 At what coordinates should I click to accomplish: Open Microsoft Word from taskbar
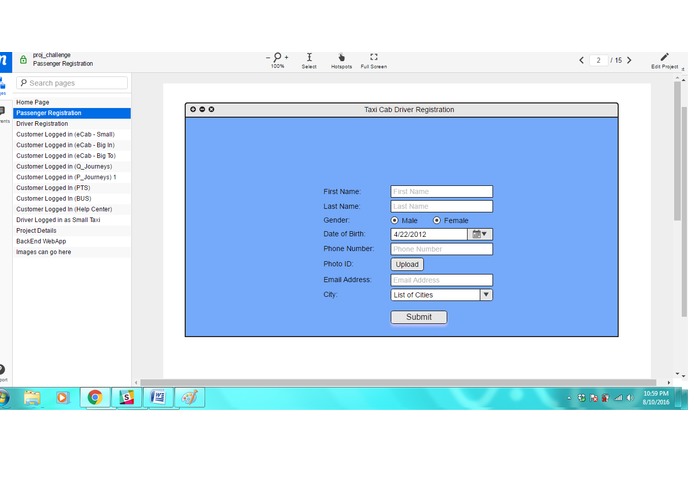pyautogui.click(x=158, y=398)
